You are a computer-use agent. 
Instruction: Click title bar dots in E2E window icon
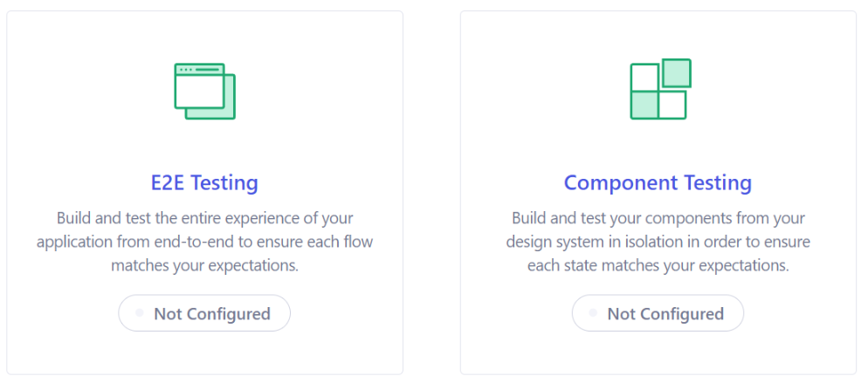[x=186, y=70]
